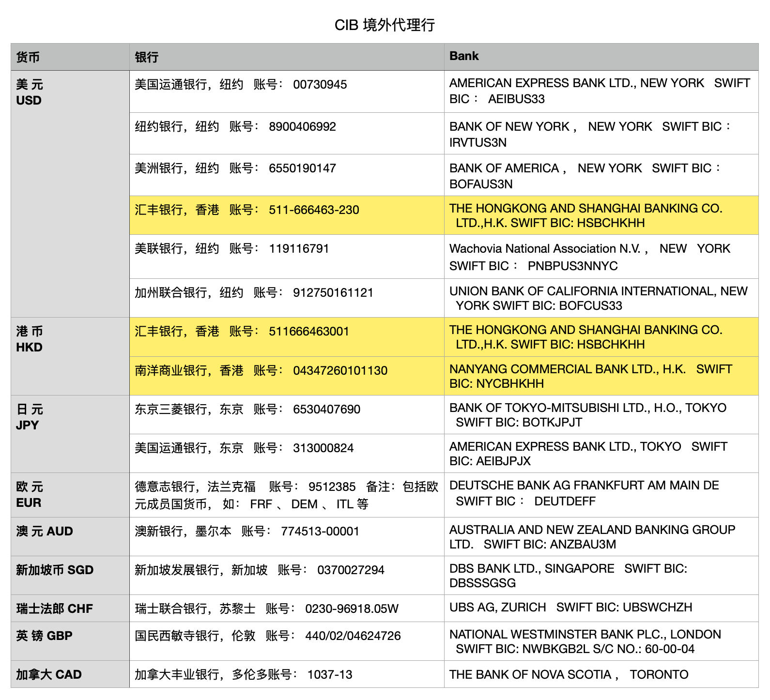
Task: Click highlighted cell with account 511666463001
Action: (x=287, y=337)
